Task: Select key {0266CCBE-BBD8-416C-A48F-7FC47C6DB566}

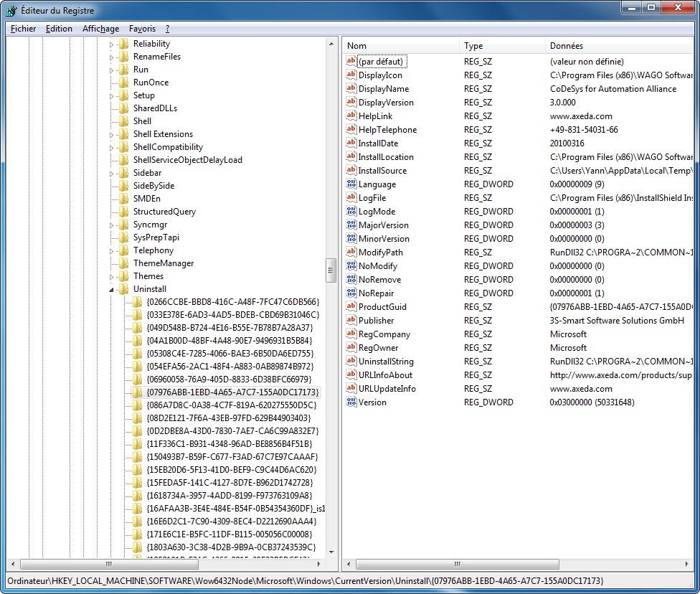Action: (233, 302)
